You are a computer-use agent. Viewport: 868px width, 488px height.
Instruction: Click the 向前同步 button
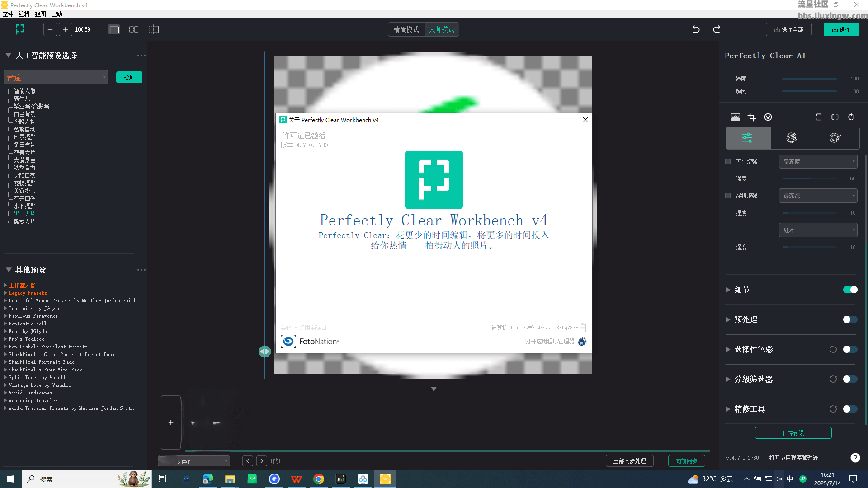(x=687, y=461)
